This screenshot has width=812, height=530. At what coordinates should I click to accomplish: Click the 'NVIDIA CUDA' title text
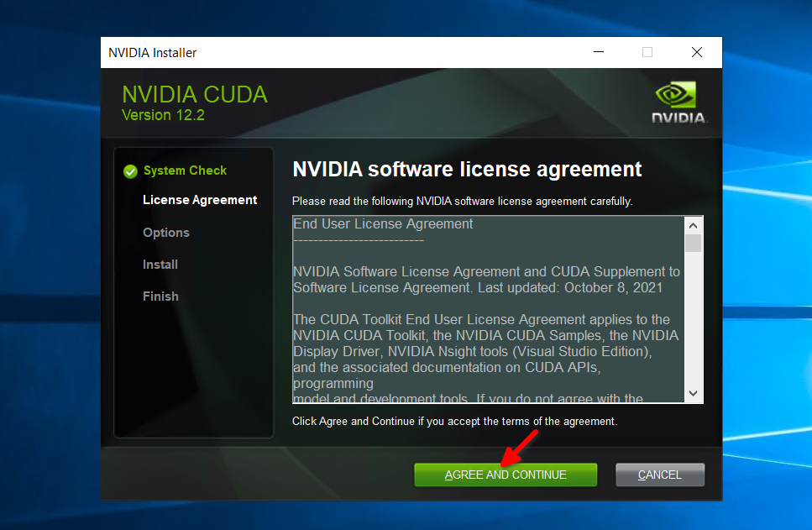pyautogui.click(x=195, y=94)
